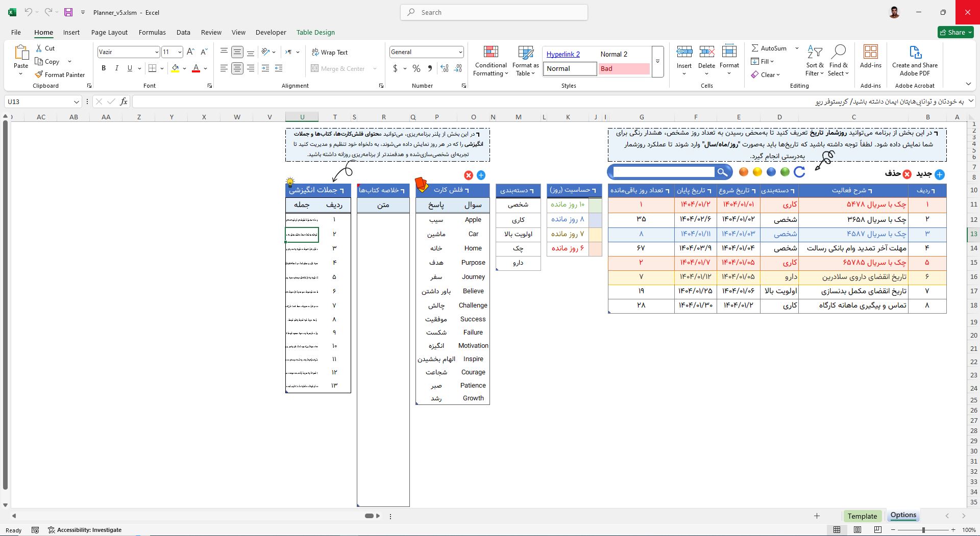The height and width of the screenshot is (536, 980).
Task: Switch to the Template sheet tab
Action: 862,516
